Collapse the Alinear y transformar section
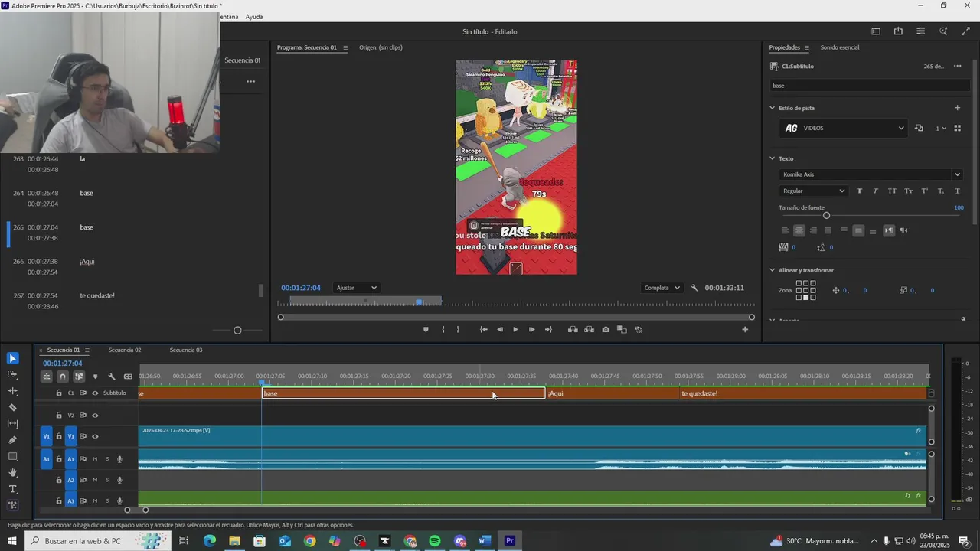Screen dimensions: 980x551 click(772, 270)
